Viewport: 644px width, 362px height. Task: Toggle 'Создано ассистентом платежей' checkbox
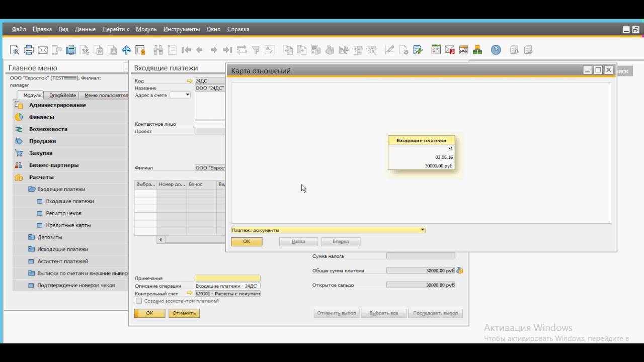pos(139,301)
